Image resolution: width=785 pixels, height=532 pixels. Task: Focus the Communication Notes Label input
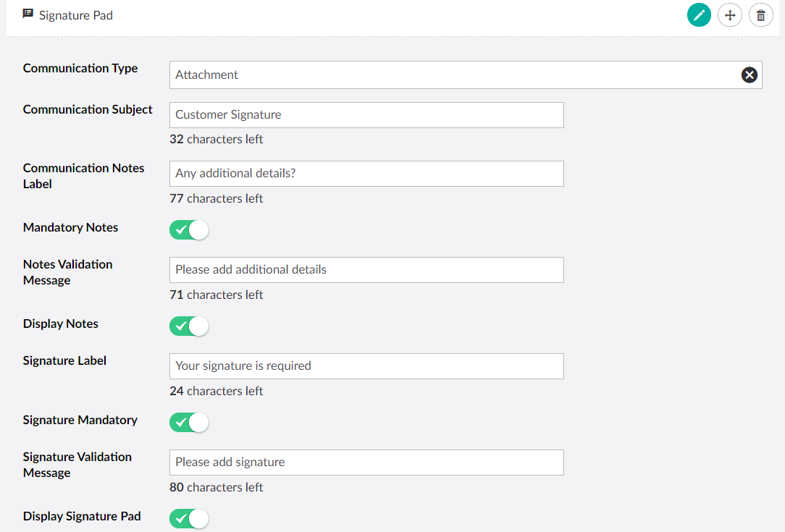click(x=366, y=174)
